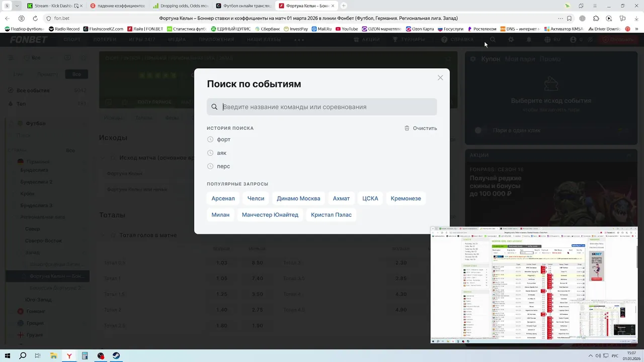
Task: Open the RU language selector
Action: click(552, 39)
